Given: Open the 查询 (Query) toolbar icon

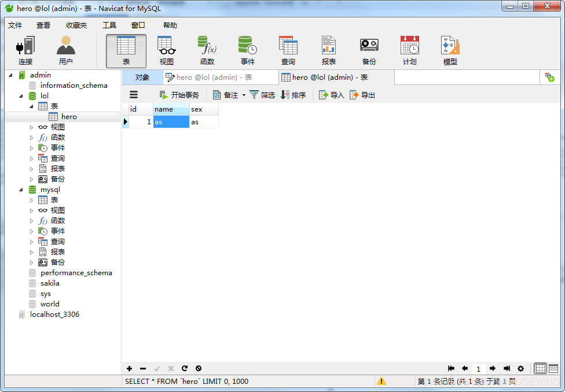Looking at the screenshot, I should (x=288, y=51).
